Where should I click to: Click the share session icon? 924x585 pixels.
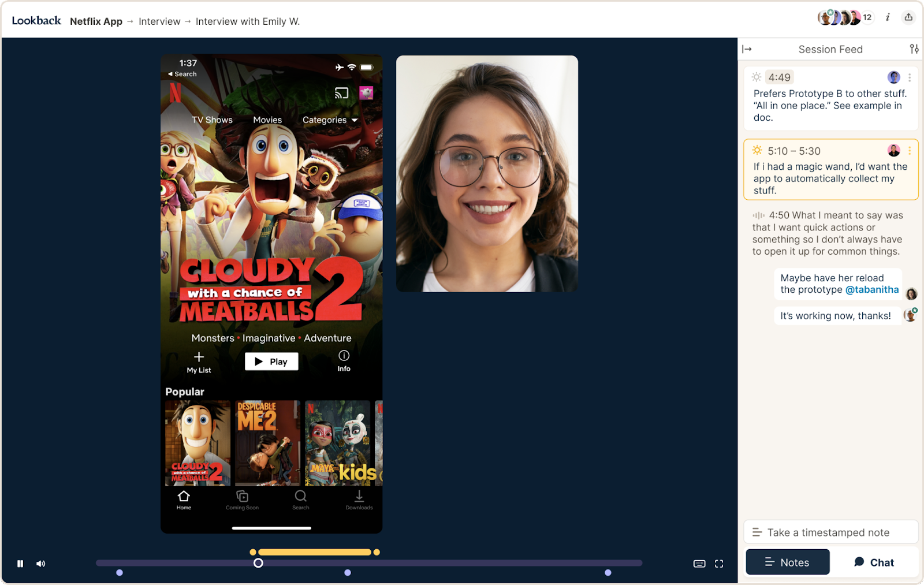point(908,17)
